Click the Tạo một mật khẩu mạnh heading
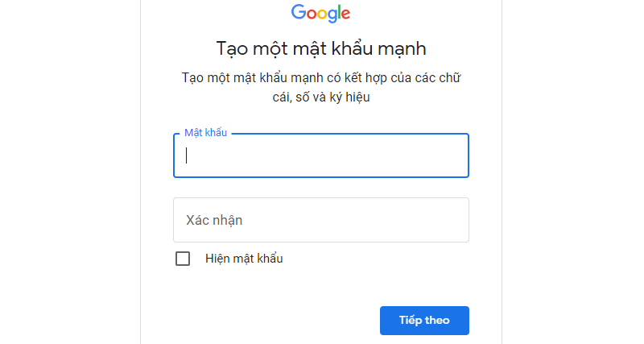 pyautogui.click(x=320, y=48)
